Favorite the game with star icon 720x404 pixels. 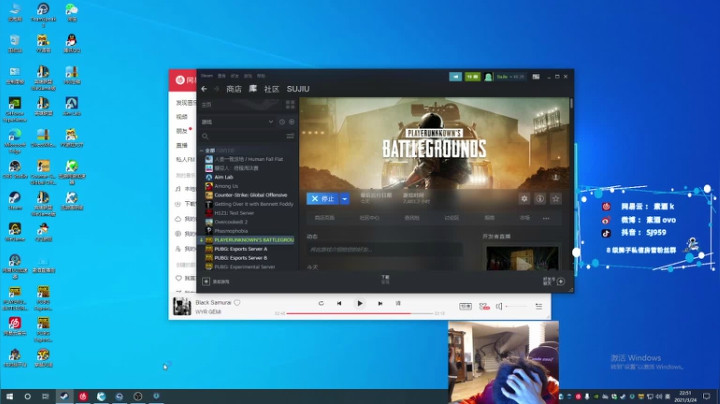point(556,199)
